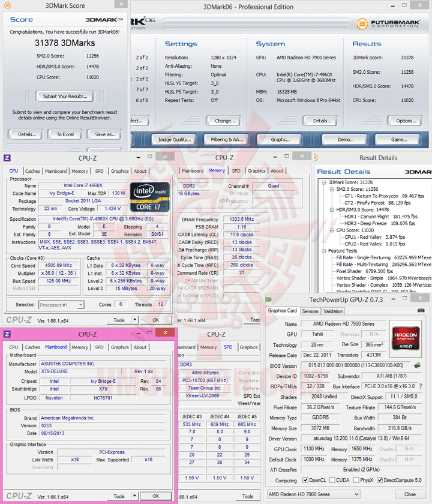Click the Graphs... button
Screen dimensions: 432x504
click(280, 139)
